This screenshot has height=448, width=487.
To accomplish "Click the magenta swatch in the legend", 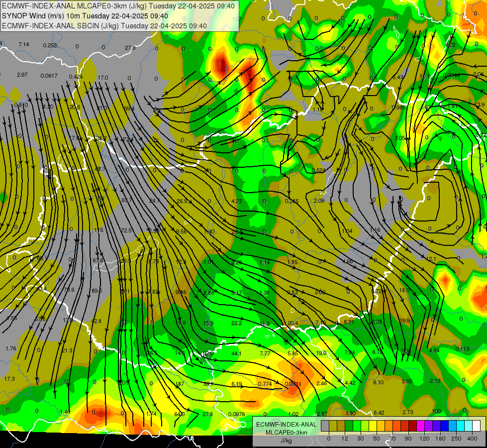I will 420,426.
